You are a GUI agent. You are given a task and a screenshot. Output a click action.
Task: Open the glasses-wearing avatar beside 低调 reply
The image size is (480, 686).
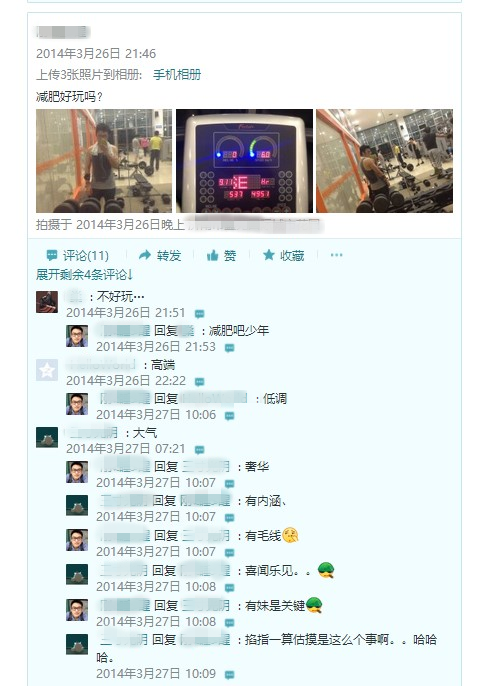tap(77, 404)
